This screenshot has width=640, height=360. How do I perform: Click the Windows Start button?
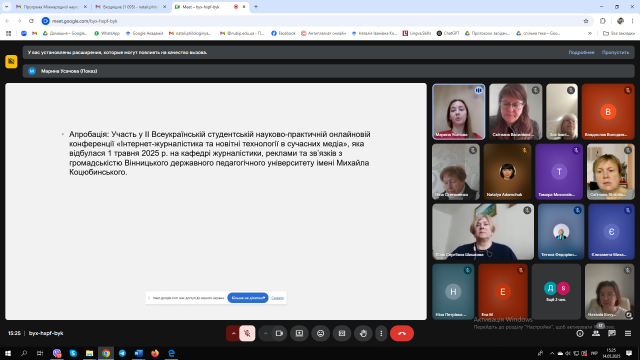coord(8,353)
